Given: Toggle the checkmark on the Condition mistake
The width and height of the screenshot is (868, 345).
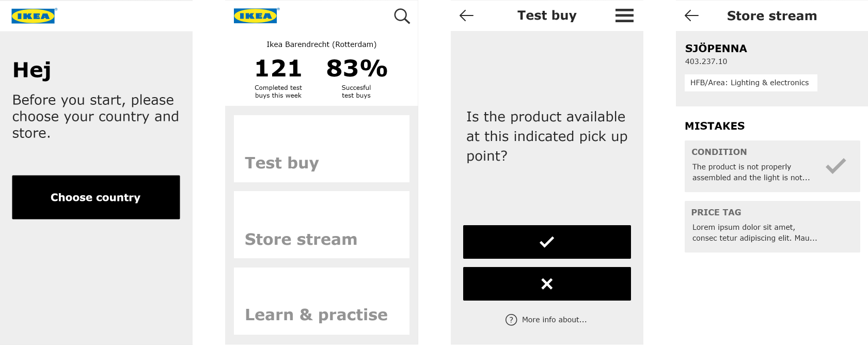Looking at the screenshot, I should coord(835,166).
